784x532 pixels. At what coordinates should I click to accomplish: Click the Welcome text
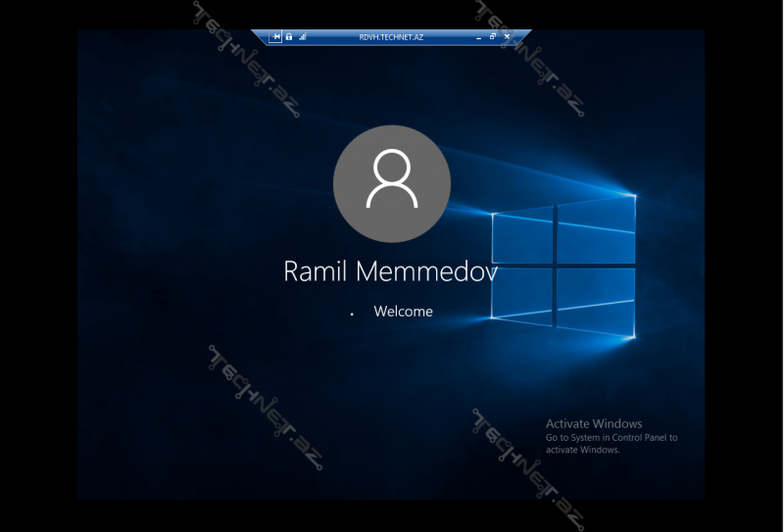tap(403, 312)
